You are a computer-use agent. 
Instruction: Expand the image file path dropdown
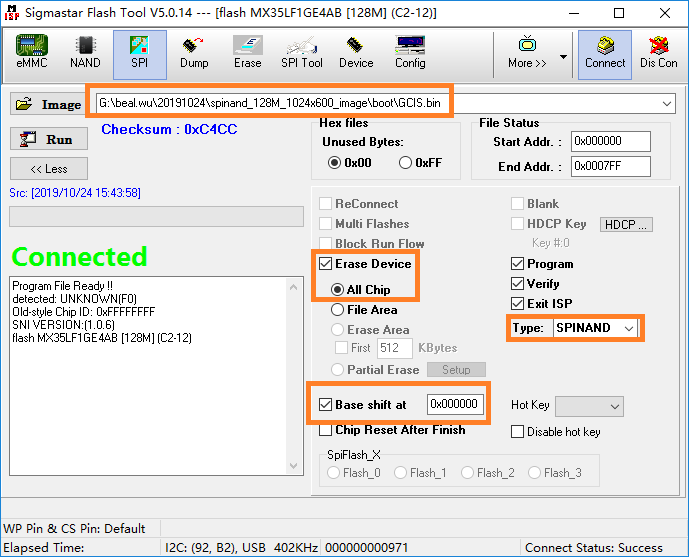[667, 104]
